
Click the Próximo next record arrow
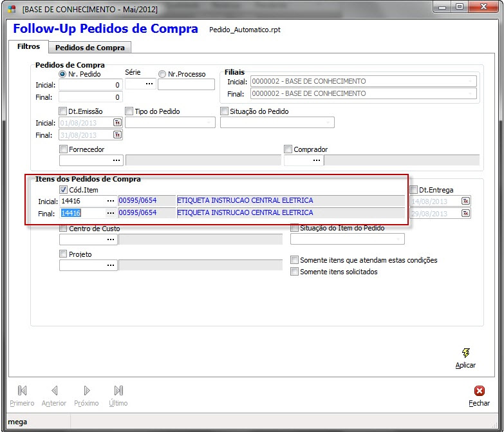point(86,390)
